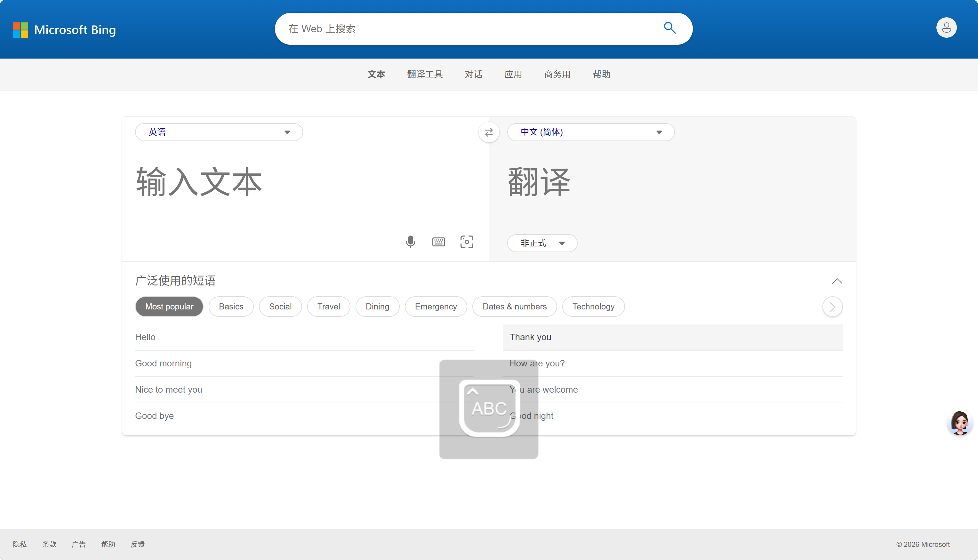The image size is (978, 560).
Task: Show next phrase categories arrow
Action: tap(832, 307)
